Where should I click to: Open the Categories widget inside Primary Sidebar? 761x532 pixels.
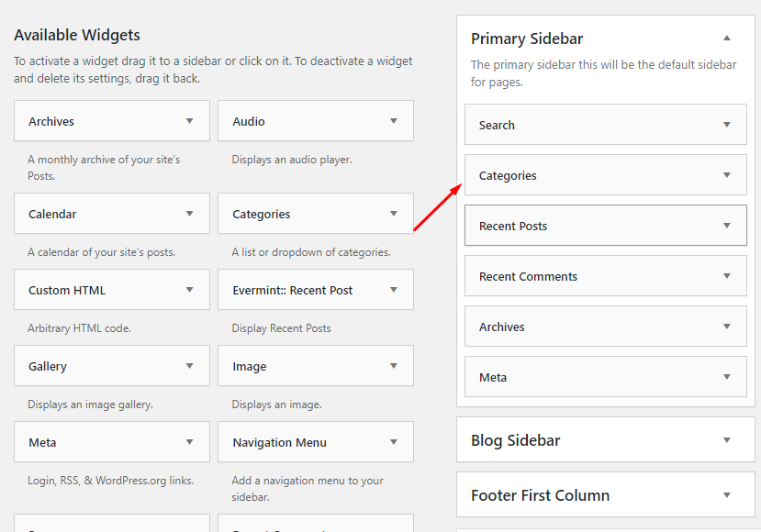point(605,174)
